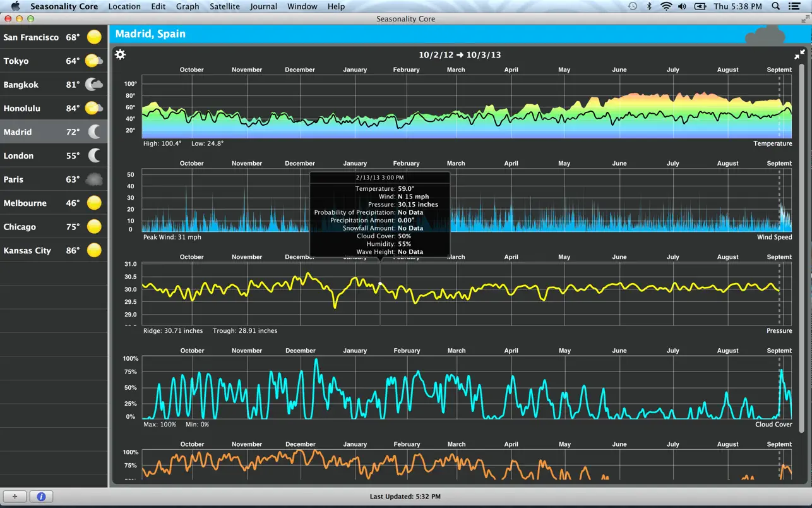Open the Satellite menu
The width and height of the screenshot is (812, 508).
(225, 6)
